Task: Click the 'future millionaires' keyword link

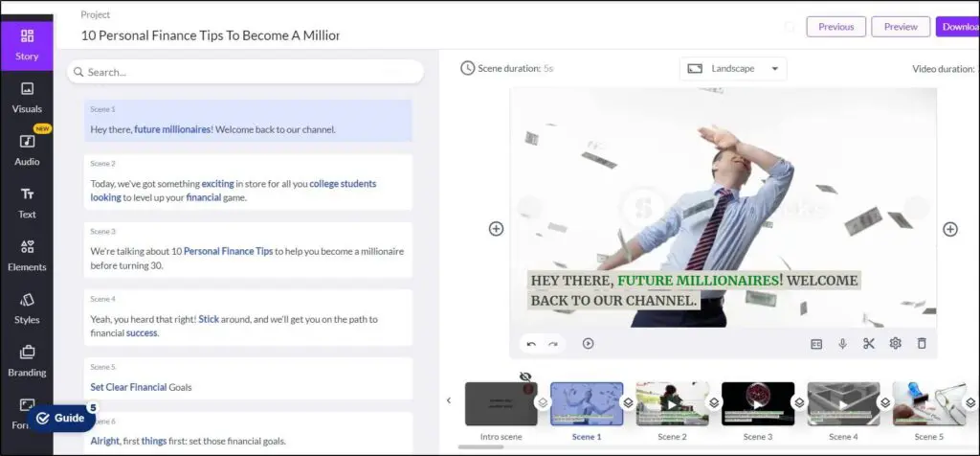Action: 172,130
